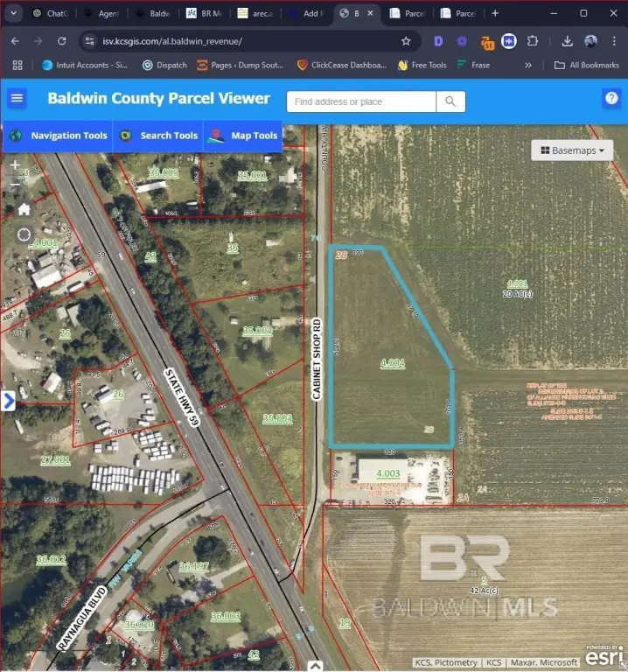
Task: Click the magnifying glass search button
Action: (450, 101)
